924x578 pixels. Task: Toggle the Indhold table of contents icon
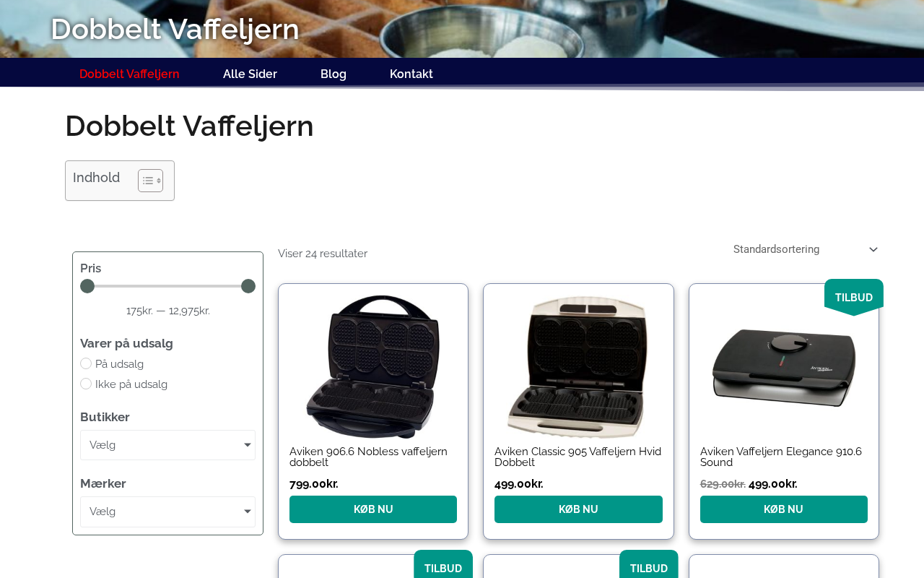point(150,181)
